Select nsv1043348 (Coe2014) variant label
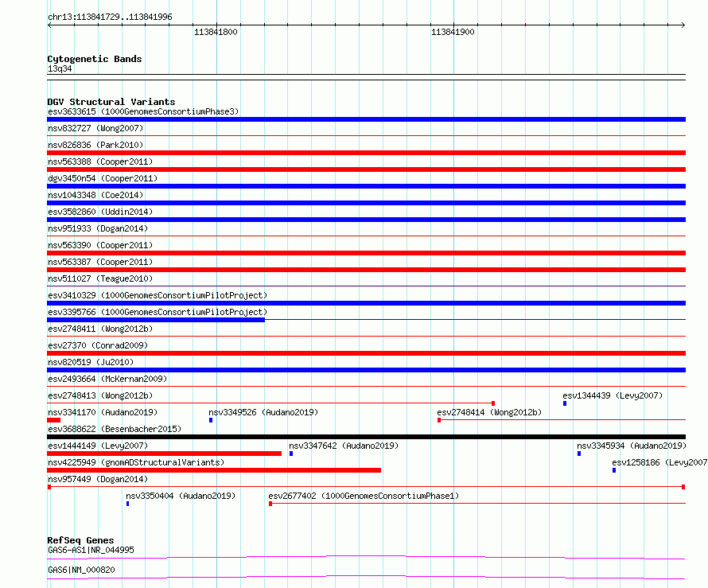This screenshot has width=708, height=588. click(95, 195)
